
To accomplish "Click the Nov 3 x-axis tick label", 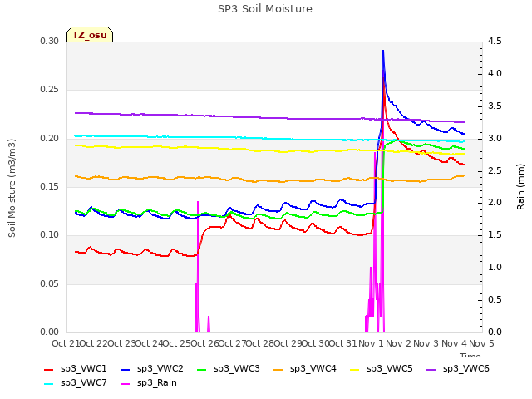I will click(x=426, y=343).
